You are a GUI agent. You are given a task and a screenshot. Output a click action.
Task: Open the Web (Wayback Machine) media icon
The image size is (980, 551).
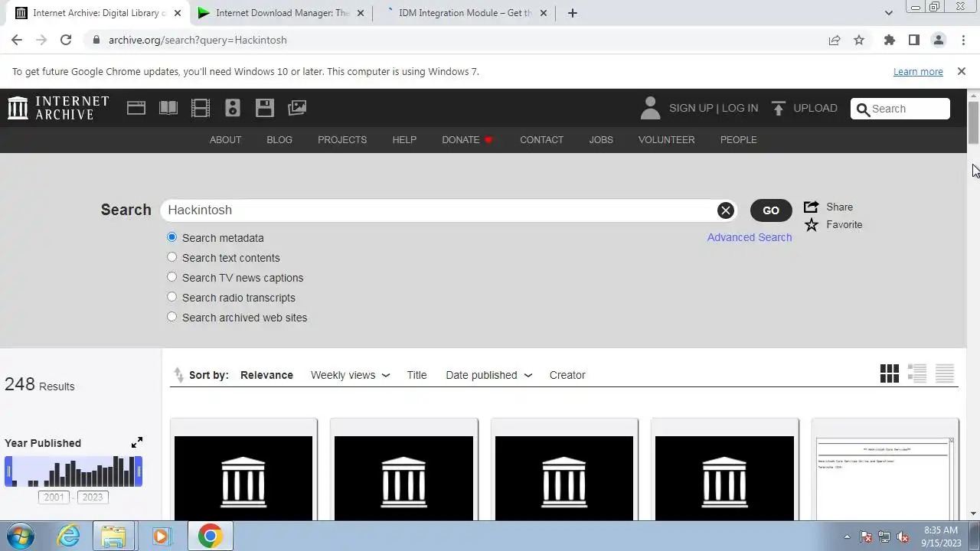tap(136, 108)
